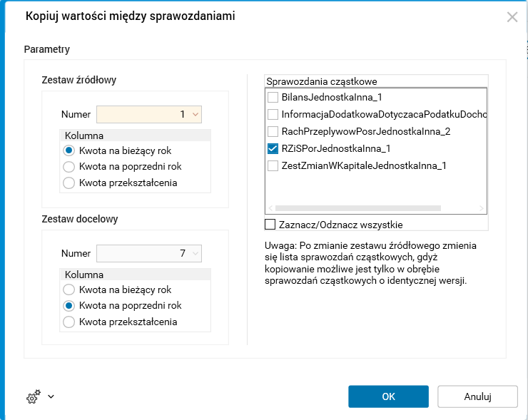Viewport: 528px width, 420px height.
Task: Choose target Kwota przekształcenia radio button
Action: tap(69, 322)
